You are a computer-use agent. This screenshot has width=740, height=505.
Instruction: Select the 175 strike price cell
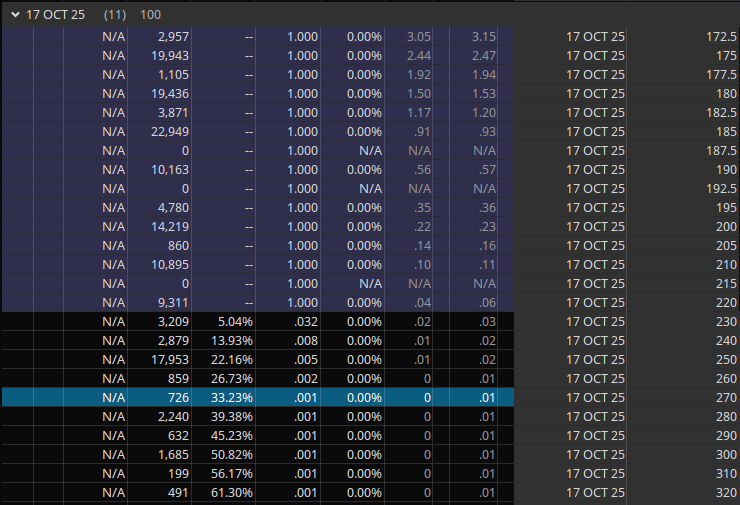click(x=720, y=55)
